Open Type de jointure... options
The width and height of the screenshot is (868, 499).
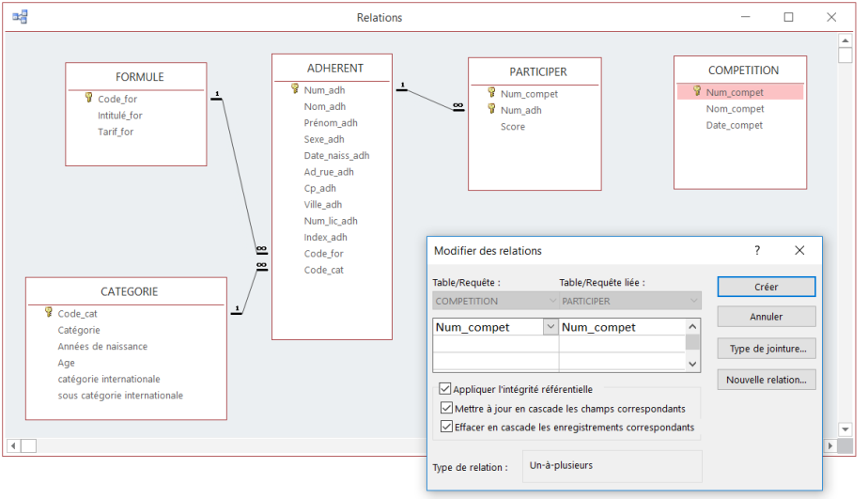[x=767, y=349]
